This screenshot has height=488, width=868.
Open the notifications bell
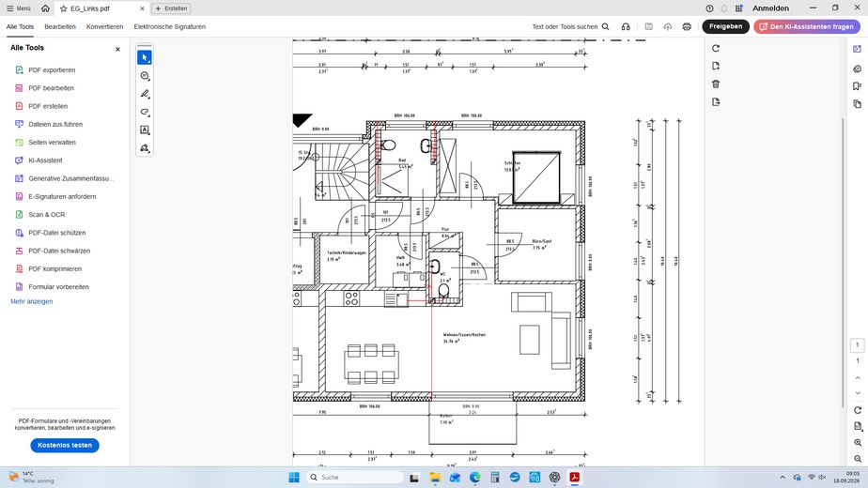[x=724, y=8]
